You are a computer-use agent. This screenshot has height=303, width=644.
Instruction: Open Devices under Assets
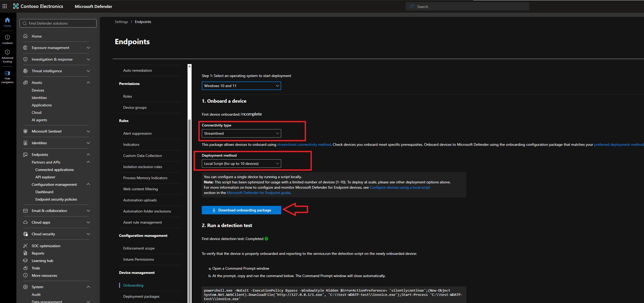coord(38,90)
